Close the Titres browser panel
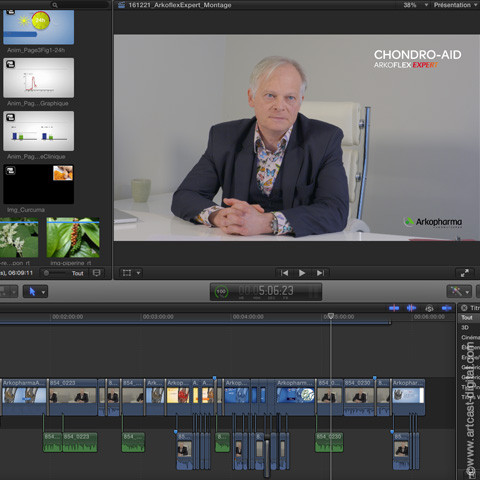This screenshot has width=480, height=480. coord(464,308)
